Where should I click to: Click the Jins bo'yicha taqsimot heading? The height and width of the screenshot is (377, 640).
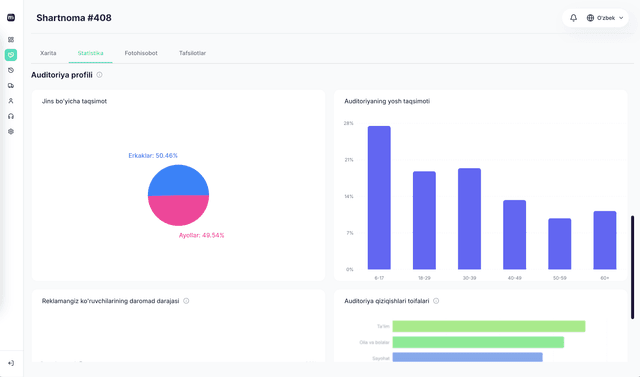(x=74, y=101)
